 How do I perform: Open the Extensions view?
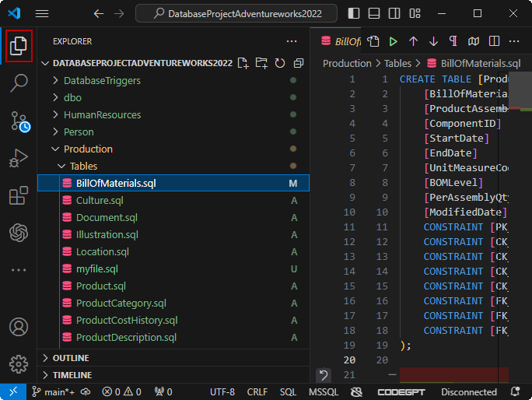(x=19, y=196)
